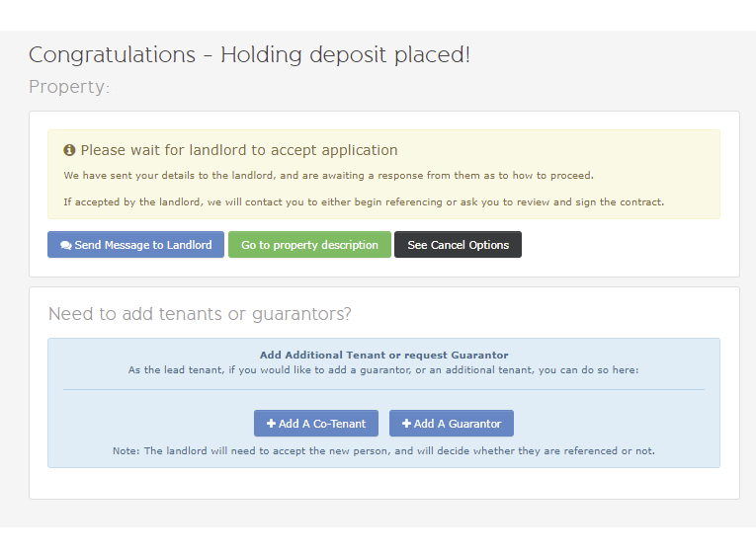Add A Guarantor to the application

point(452,423)
